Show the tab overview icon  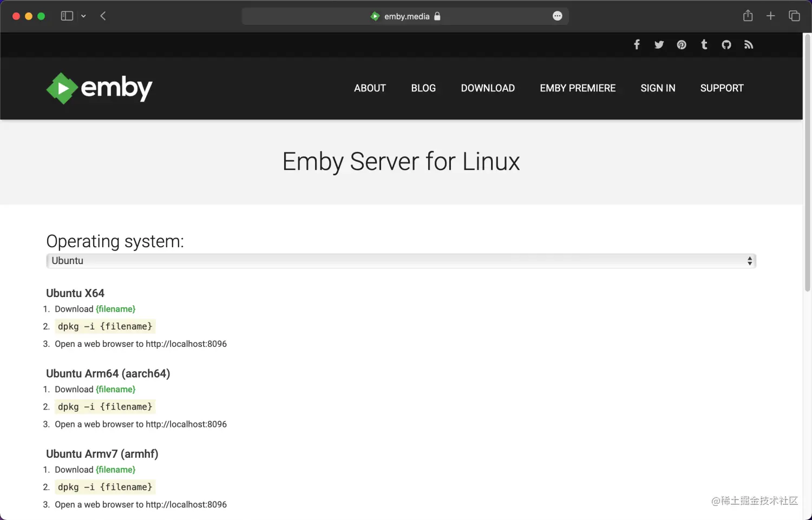[x=794, y=16]
